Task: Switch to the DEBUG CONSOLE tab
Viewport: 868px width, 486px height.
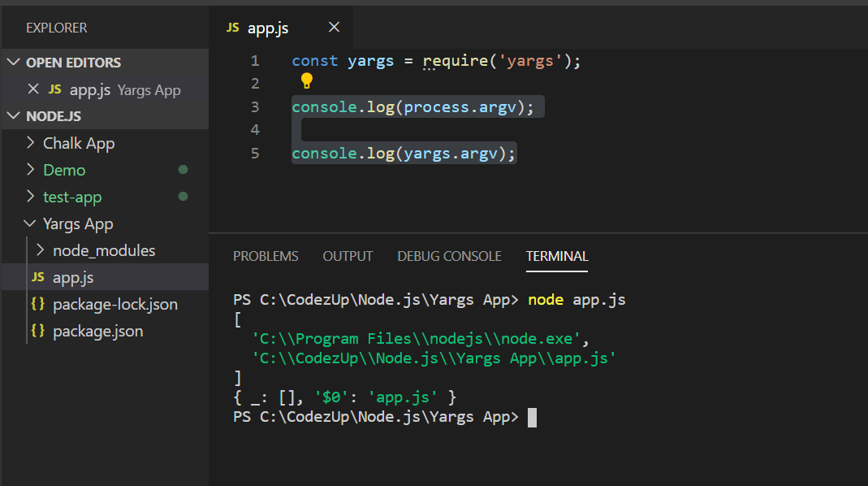Action: pyautogui.click(x=449, y=256)
